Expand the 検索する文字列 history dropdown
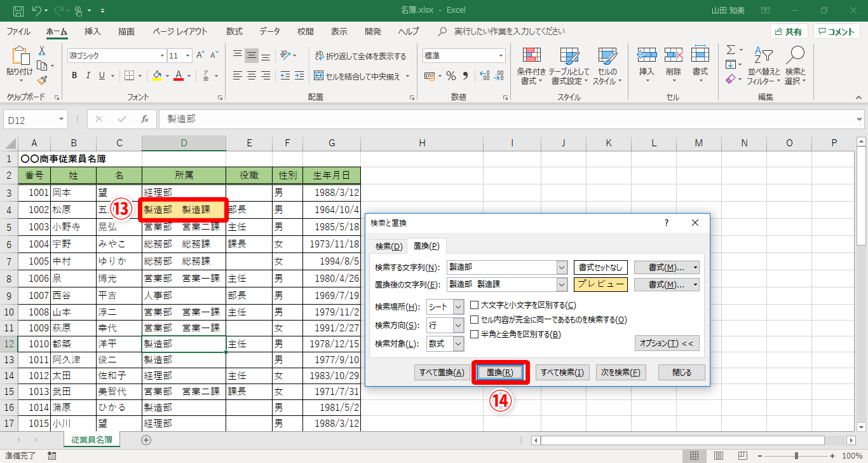The width and height of the screenshot is (868, 463). point(562,267)
